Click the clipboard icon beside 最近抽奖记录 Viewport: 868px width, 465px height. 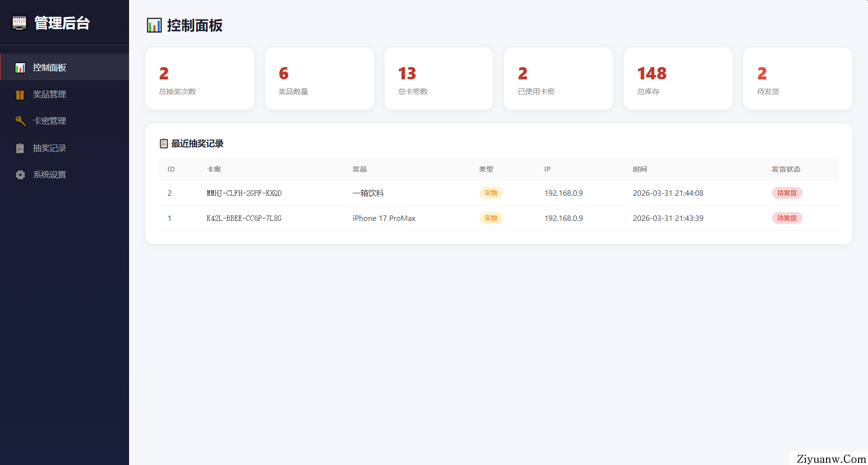pos(164,143)
